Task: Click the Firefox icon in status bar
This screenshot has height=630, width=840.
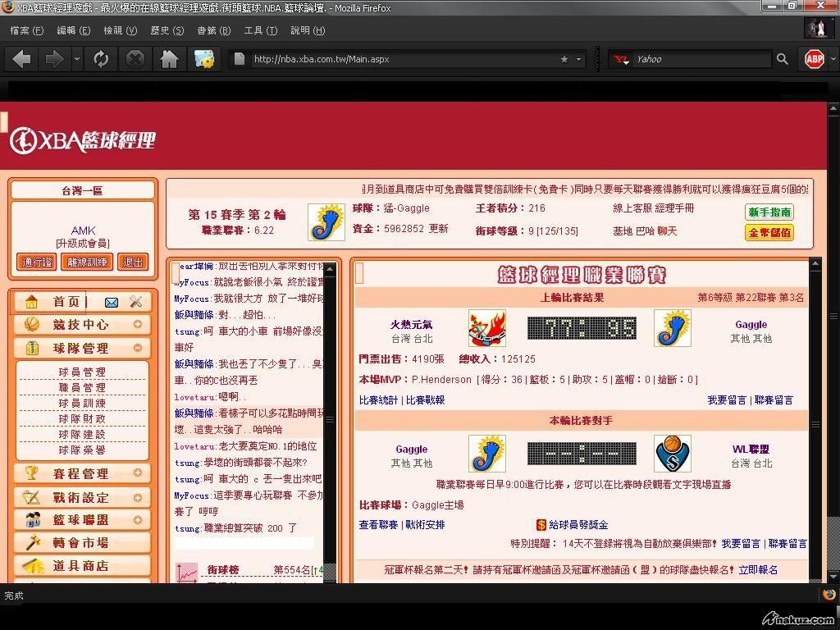Action: tap(829, 595)
